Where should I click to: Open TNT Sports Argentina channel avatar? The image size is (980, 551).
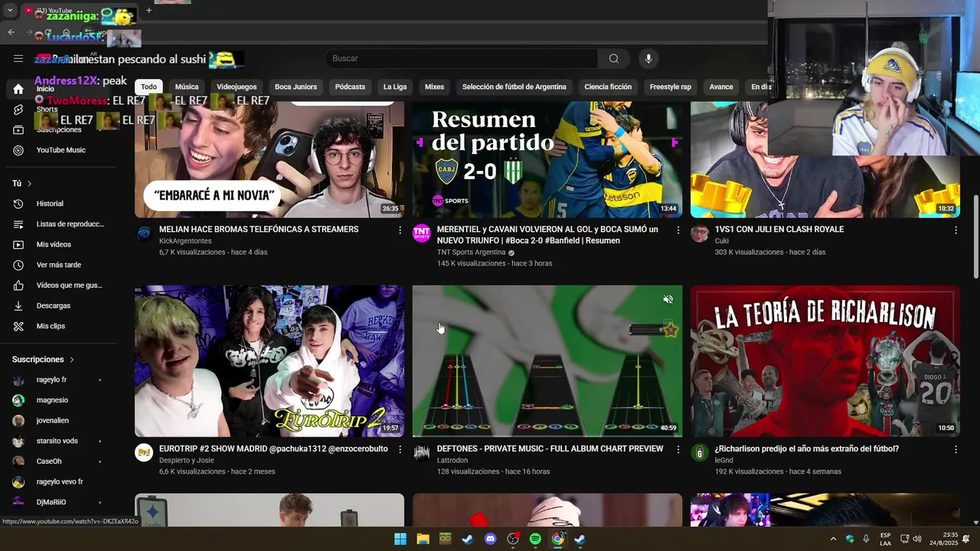point(422,233)
